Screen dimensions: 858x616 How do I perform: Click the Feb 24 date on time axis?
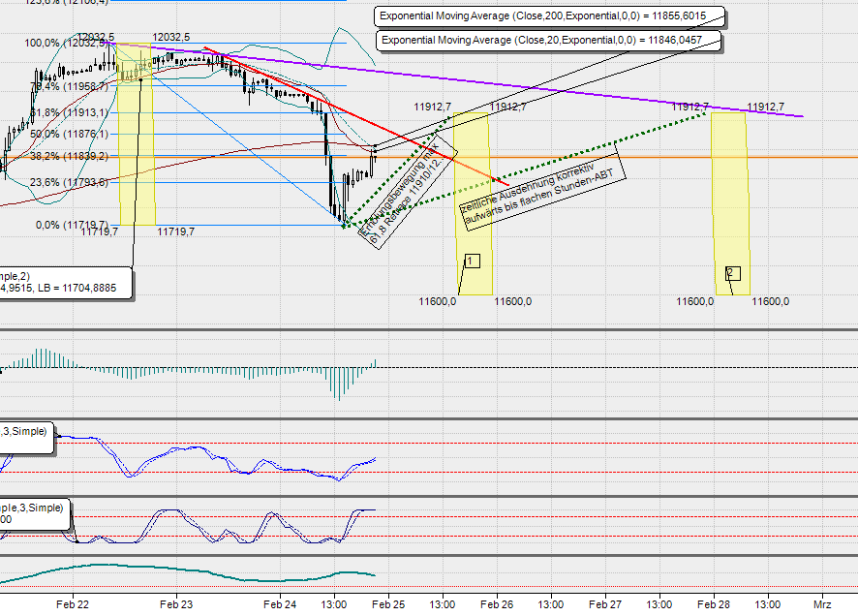point(280,604)
